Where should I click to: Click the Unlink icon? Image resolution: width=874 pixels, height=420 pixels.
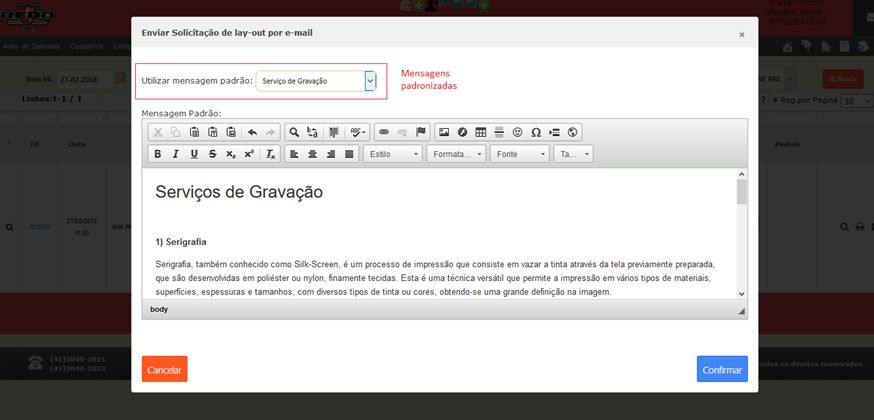coord(402,132)
